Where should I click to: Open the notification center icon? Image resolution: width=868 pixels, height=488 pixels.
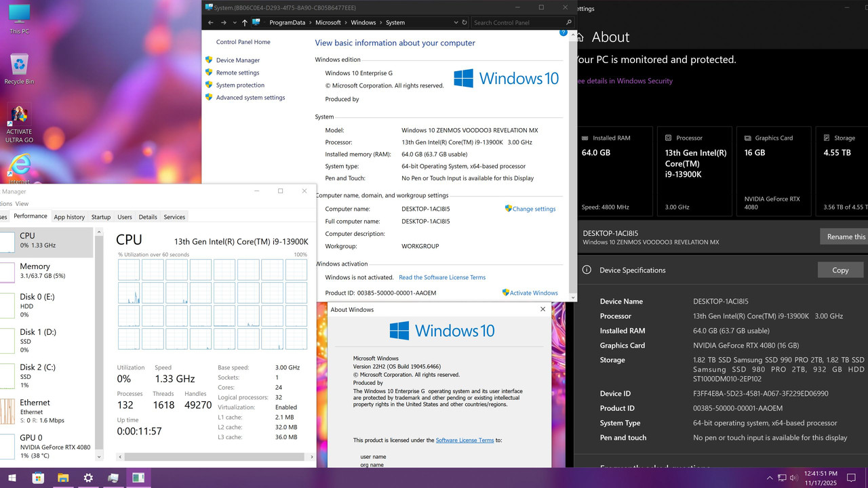pos(851,478)
